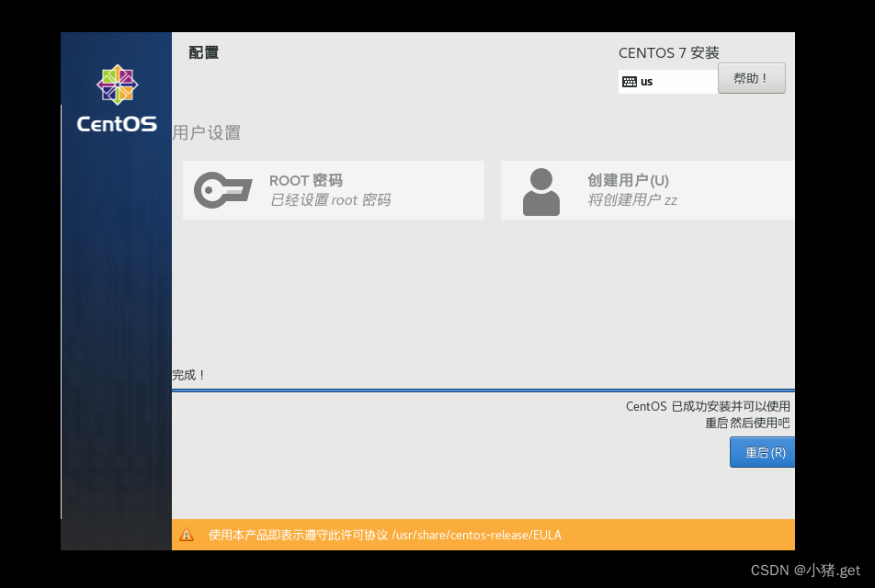Viewport: 875px width, 588px height.
Task: Click the 配置 heading
Action: [x=204, y=52]
